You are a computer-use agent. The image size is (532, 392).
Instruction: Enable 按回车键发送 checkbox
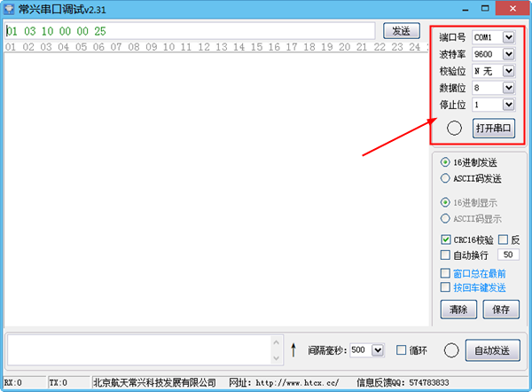pyautogui.click(x=445, y=287)
